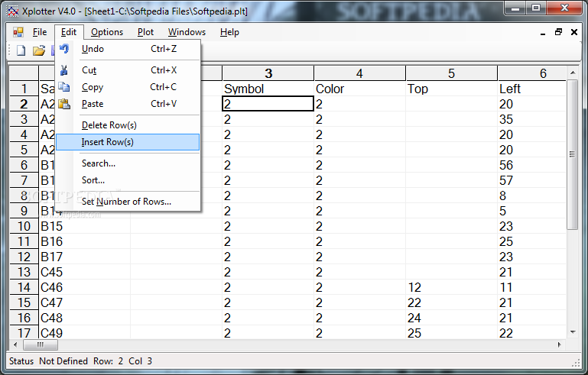
Task: Open the Search... dialog entry
Action: [128, 163]
